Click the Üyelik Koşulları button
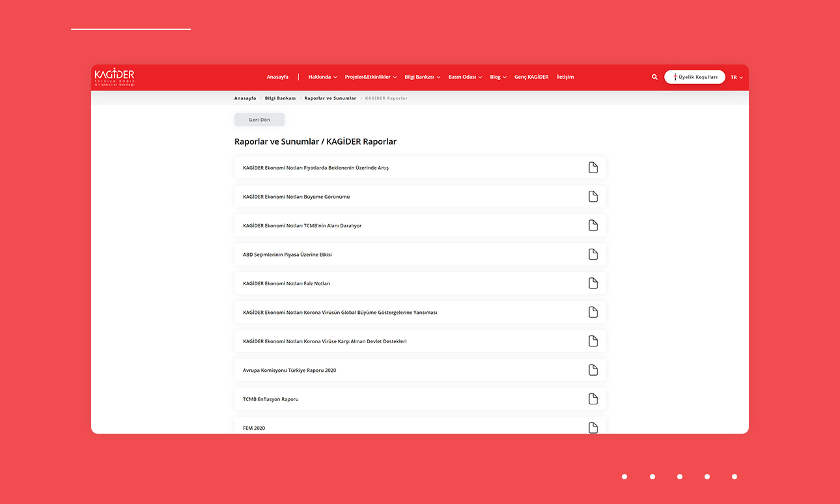 695,77
